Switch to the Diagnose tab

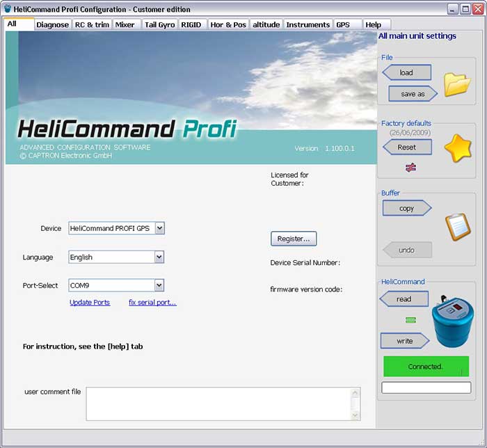(52, 25)
